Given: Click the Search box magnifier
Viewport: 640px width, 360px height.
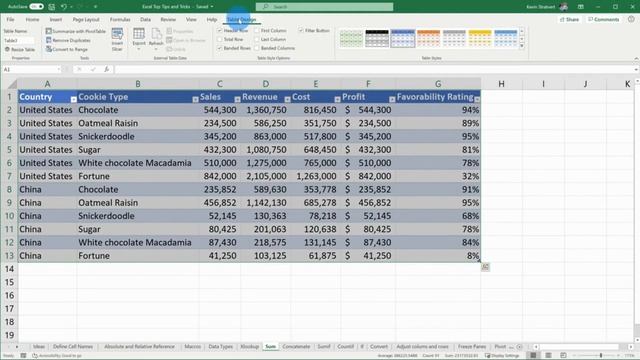Looking at the screenshot, I should pos(266,7).
